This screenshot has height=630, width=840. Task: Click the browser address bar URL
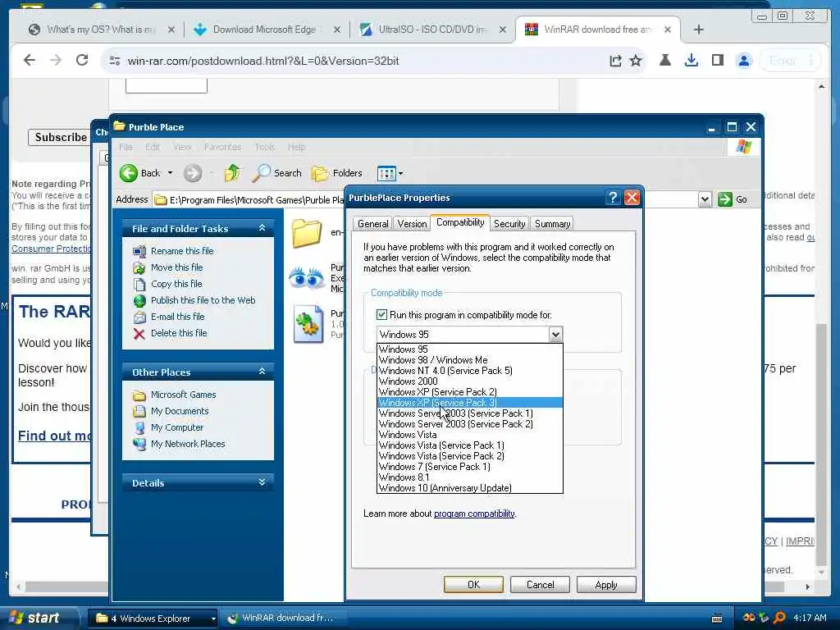[262, 61]
